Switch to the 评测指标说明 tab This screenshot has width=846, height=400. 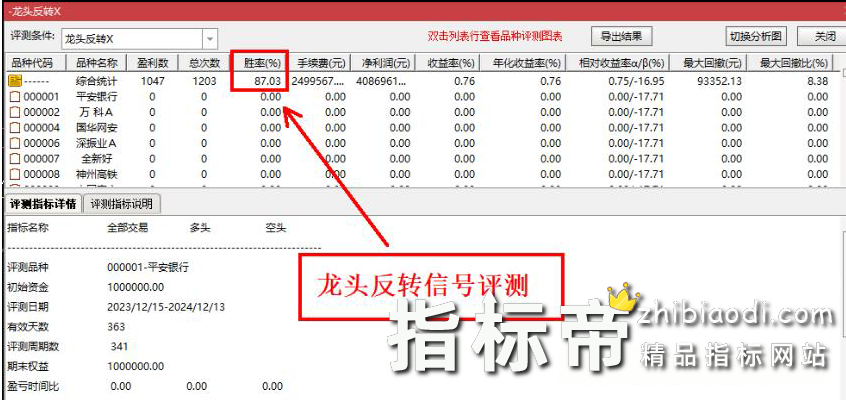click(x=121, y=204)
